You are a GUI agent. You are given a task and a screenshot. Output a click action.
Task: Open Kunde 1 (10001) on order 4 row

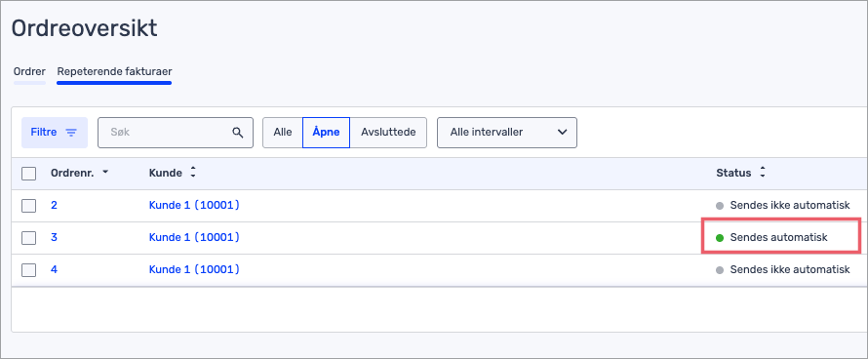click(x=194, y=269)
